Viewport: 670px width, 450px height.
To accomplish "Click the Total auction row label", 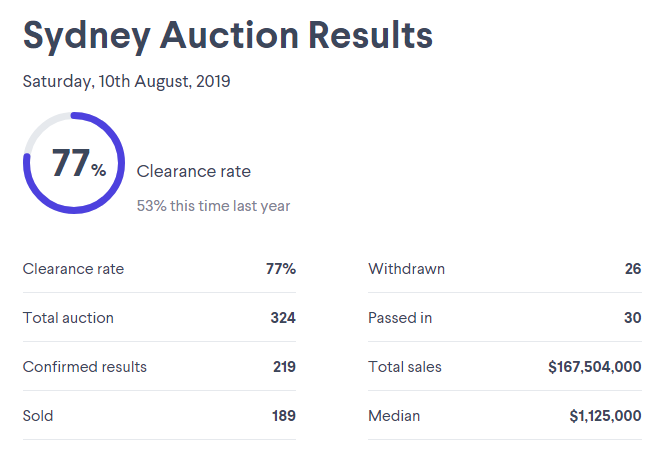I will click(x=68, y=318).
